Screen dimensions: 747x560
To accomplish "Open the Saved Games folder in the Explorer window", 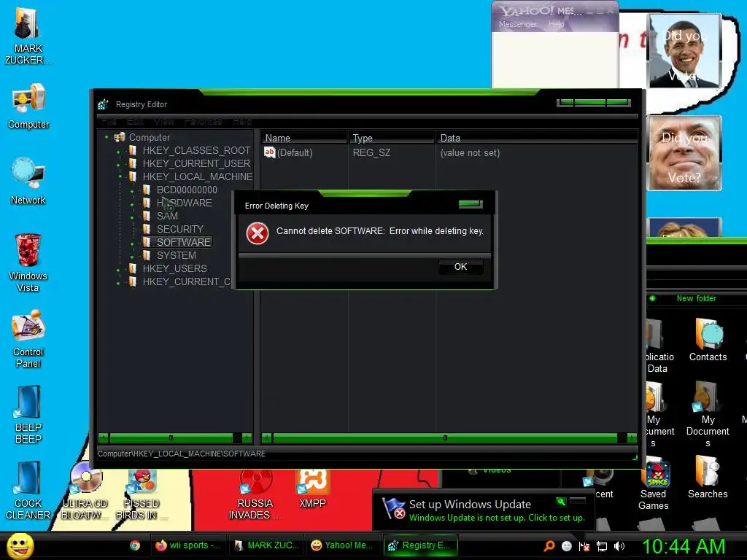I will [x=655, y=484].
